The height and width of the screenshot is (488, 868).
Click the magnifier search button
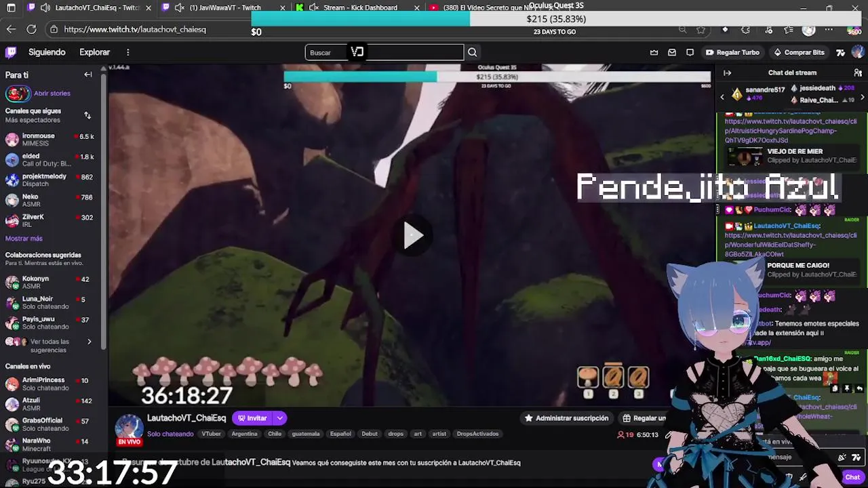(472, 52)
